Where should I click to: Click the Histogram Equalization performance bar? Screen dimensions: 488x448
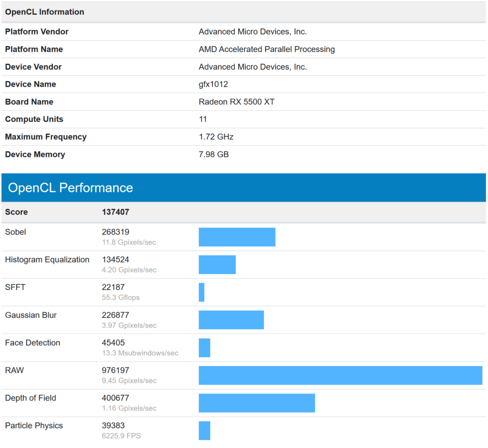coord(217,265)
